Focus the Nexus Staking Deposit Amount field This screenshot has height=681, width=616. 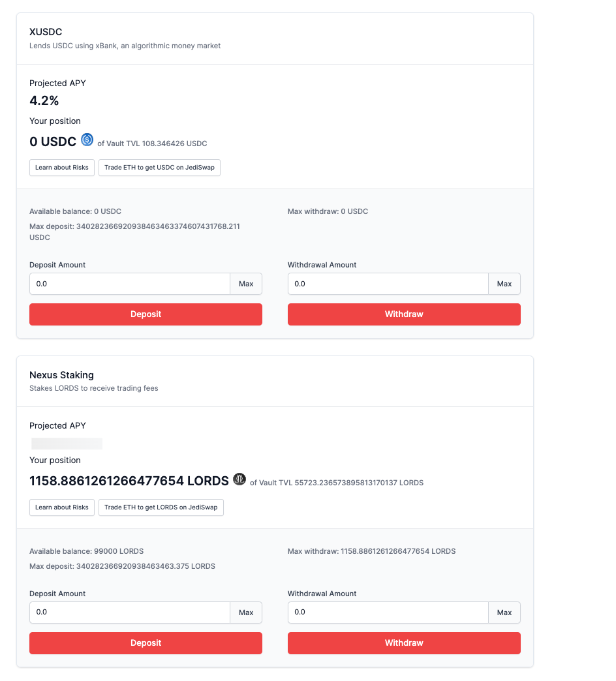point(130,613)
